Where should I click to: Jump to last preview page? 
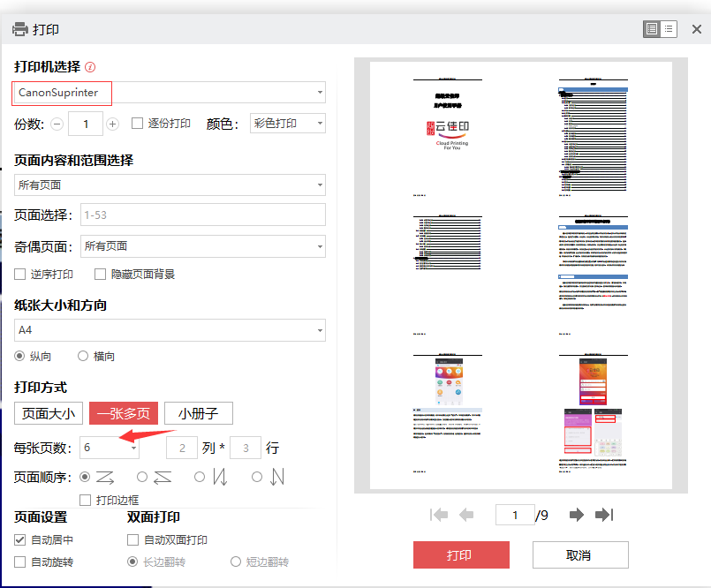point(604,515)
